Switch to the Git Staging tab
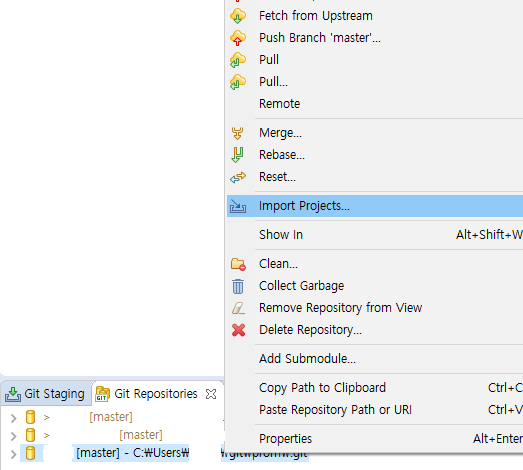Viewport: 523px width, 470px height. (x=45, y=394)
